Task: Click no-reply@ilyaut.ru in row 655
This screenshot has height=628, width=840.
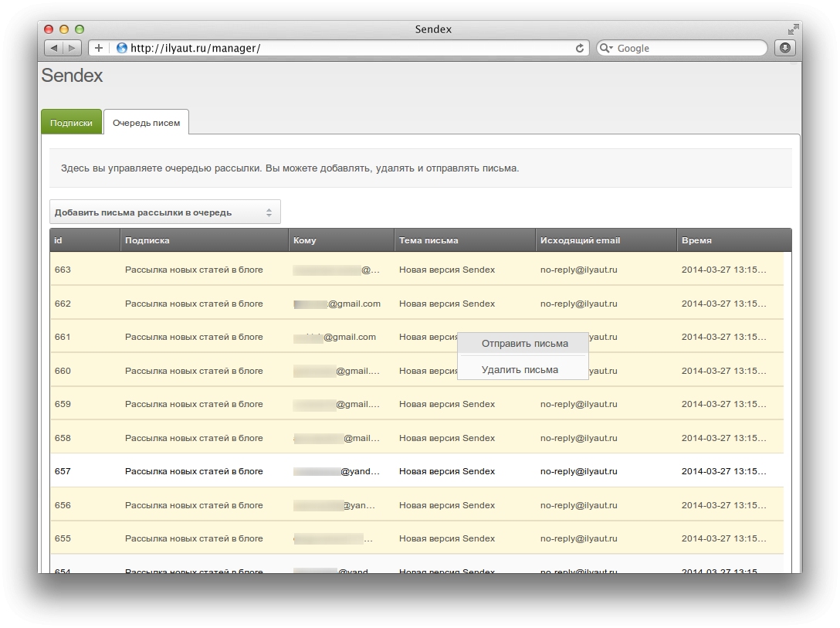Action: pos(578,538)
